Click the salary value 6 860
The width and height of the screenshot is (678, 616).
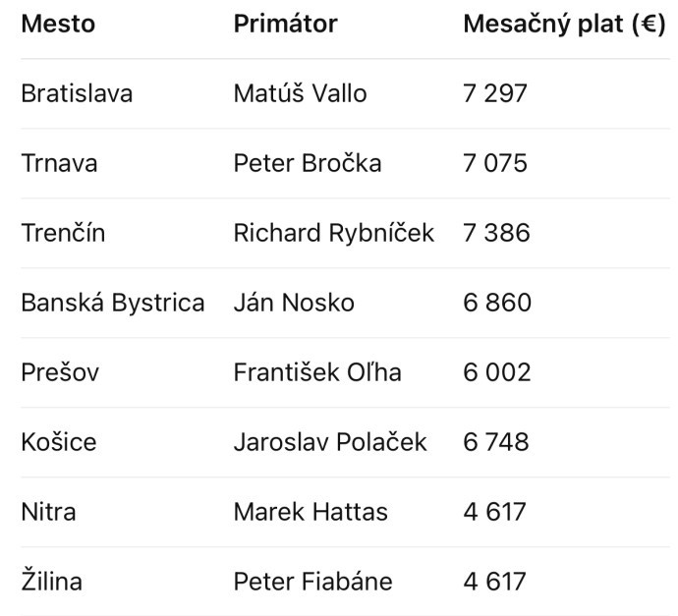click(497, 303)
